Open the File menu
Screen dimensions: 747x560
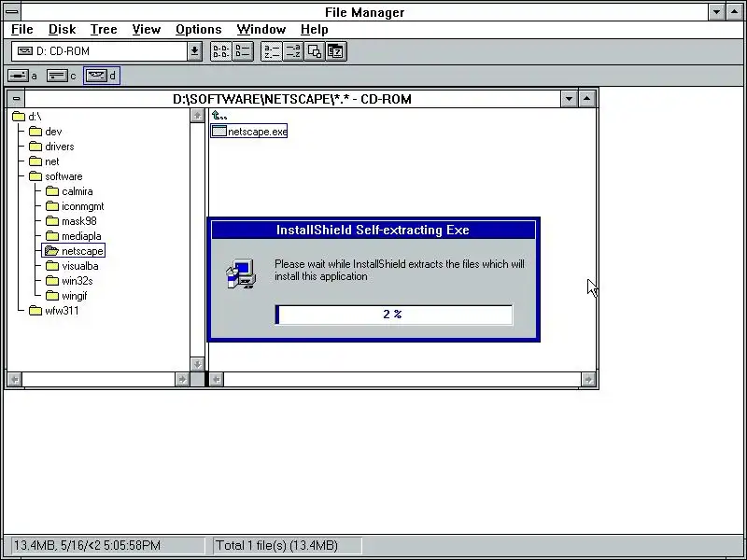21,30
